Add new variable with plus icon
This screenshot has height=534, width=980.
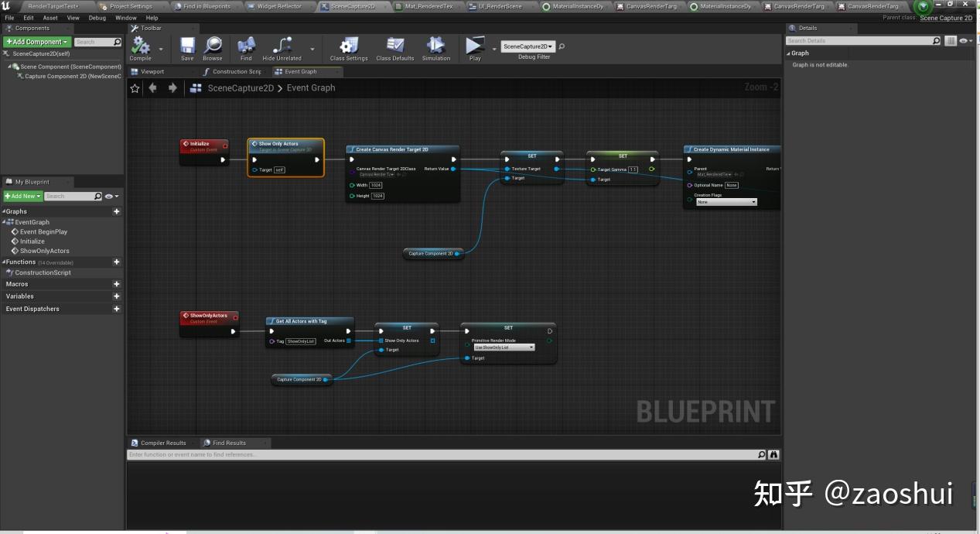(117, 296)
